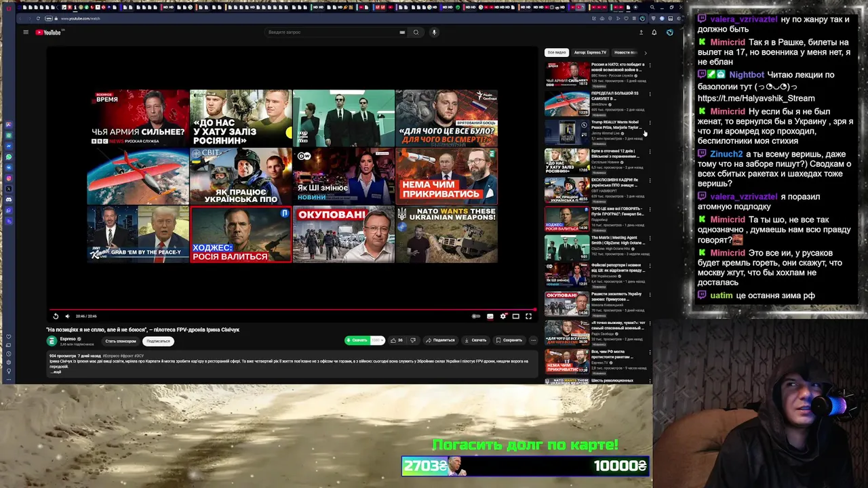868x488 pixels.
Task: Open sidebar Trump REALLY Wants Nobel title
Action: coord(616,125)
